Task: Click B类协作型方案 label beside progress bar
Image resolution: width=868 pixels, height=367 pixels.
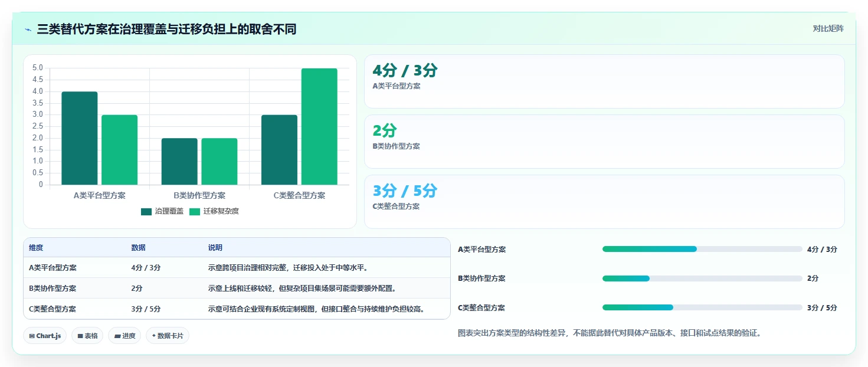Action: click(482, 278)
